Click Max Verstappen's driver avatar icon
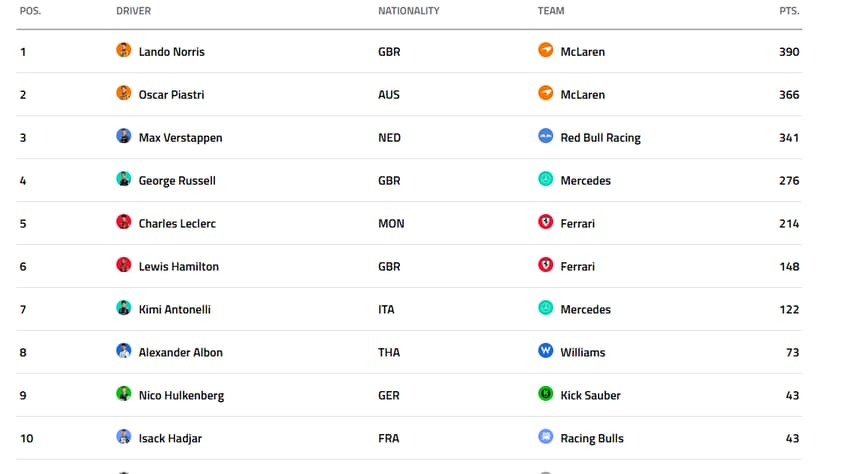This screenshot has height=474, width=850. 124,136
